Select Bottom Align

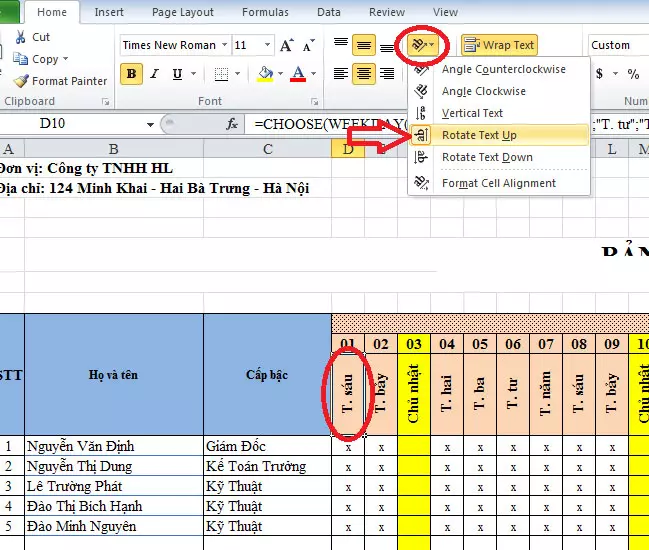(387, 46)
